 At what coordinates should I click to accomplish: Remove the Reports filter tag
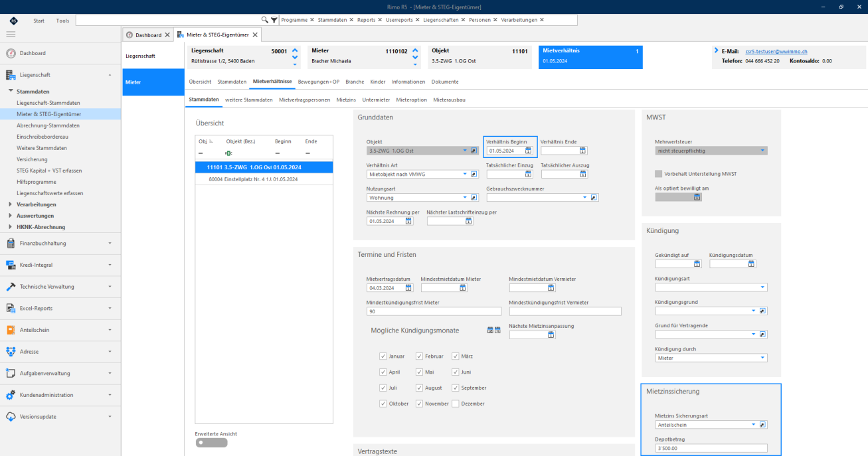pos(379,20)
